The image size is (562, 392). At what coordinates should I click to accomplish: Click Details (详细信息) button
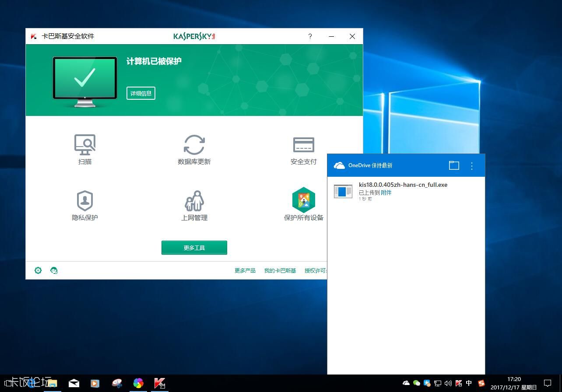coord(141,93)
